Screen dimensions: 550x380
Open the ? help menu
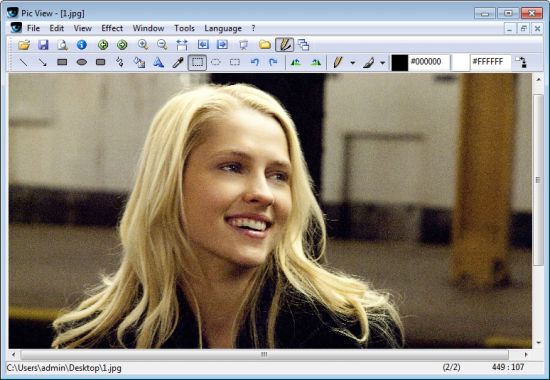253,28
